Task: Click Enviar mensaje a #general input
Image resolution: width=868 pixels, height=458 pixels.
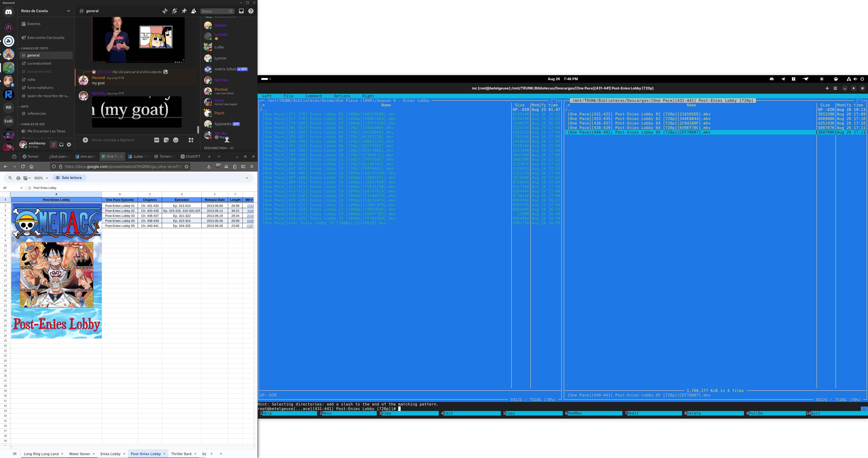Action: (x=113, y=140)
